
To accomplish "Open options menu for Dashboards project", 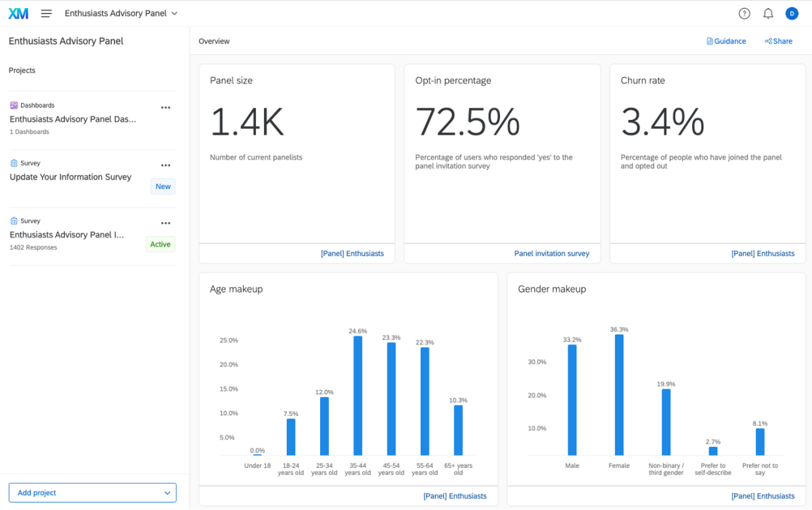I will (x=166, y=108).
